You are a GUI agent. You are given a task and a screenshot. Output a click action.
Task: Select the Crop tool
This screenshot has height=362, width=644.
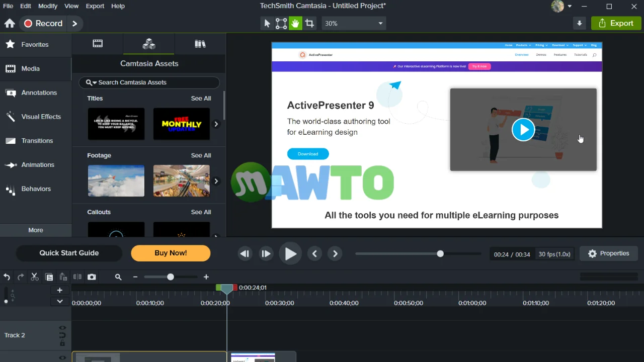(309, 23)
